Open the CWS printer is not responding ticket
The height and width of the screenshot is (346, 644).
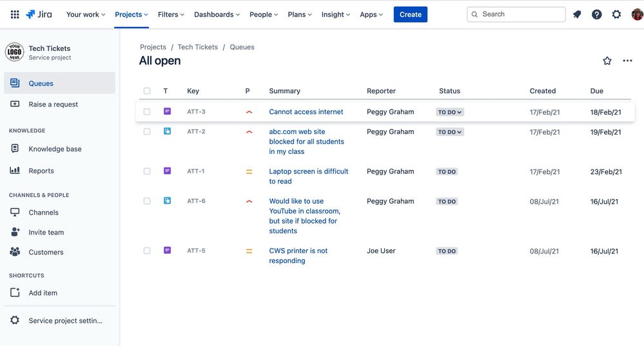[x=298, y=255]
